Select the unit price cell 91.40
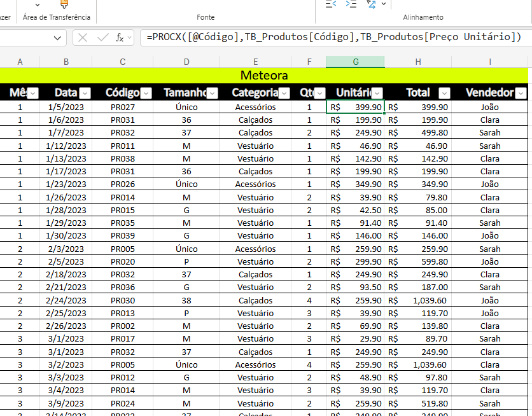 click(355, 223)
